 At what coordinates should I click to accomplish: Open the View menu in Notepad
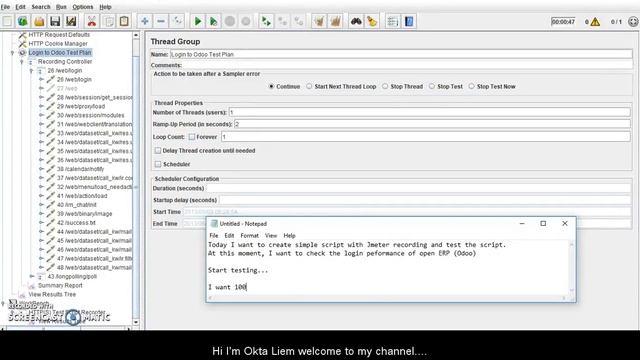(x=271, y=236)
